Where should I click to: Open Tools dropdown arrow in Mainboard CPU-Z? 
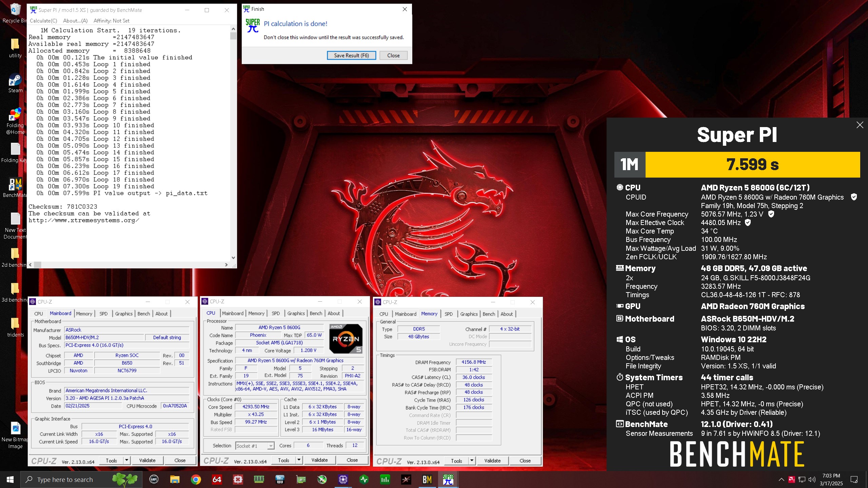[x=126, y=460]
